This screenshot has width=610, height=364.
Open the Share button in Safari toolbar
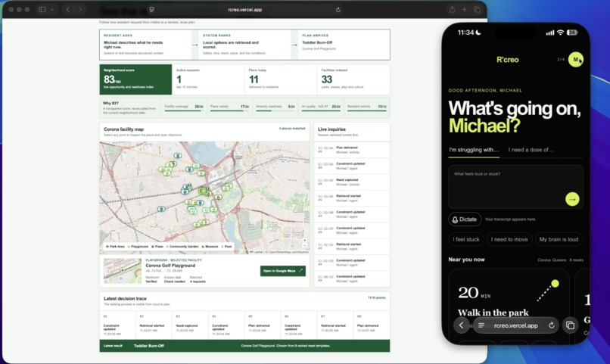tap(452, 9)
